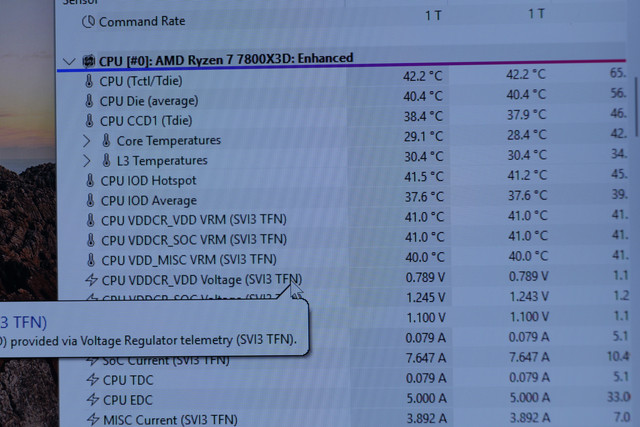Click the CPU chip icon in AMD Ryzen header

[x=89, y=61]
